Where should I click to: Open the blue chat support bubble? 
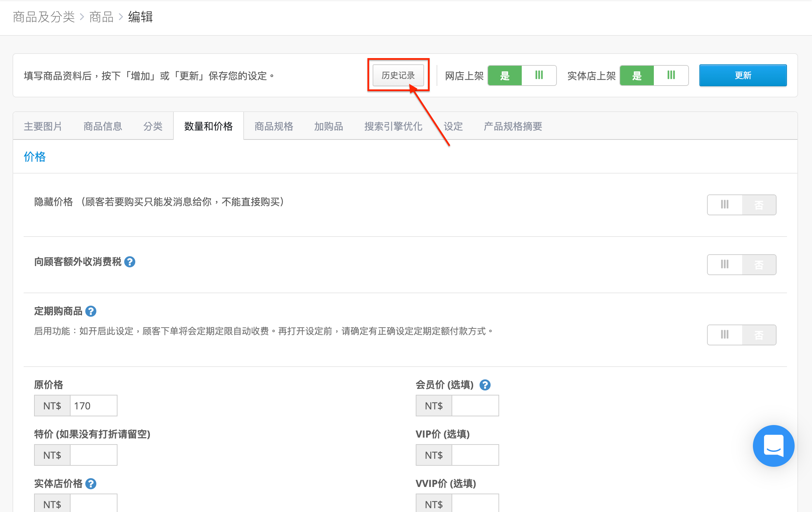[x=773, y=446]
